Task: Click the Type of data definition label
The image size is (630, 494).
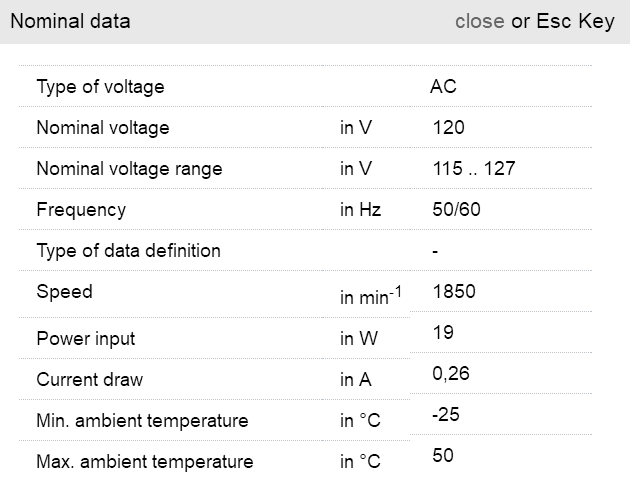Action: click(x=128, y=250)
